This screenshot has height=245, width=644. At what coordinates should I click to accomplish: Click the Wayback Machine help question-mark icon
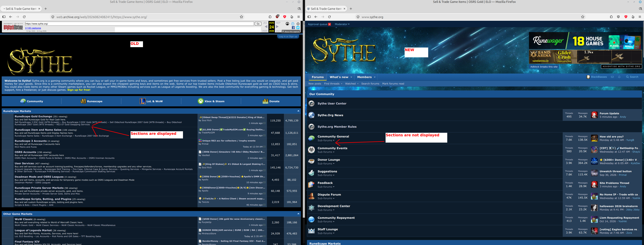coord(293,24)
